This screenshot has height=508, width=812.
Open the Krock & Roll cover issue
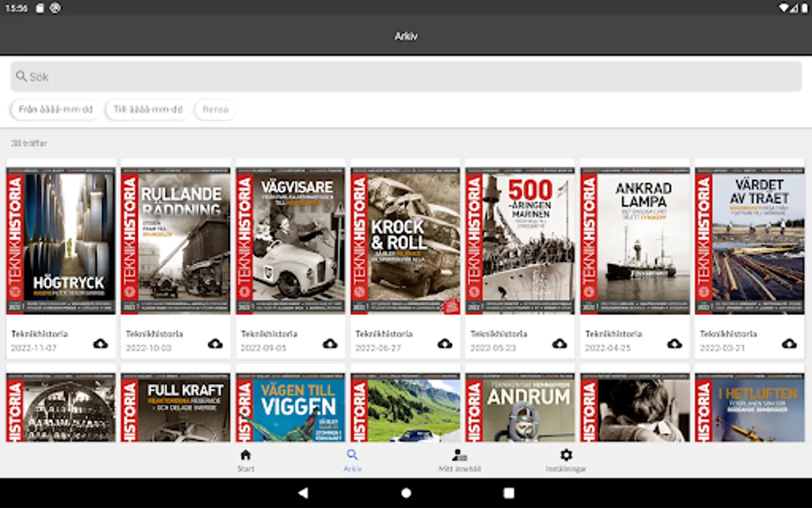click(x=405, y=241)
